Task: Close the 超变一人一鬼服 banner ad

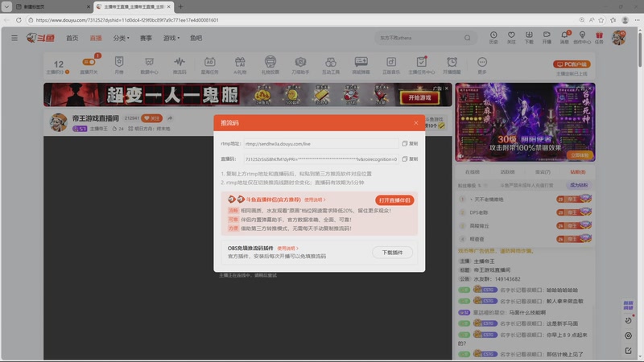Action: [x=447, y=88]
